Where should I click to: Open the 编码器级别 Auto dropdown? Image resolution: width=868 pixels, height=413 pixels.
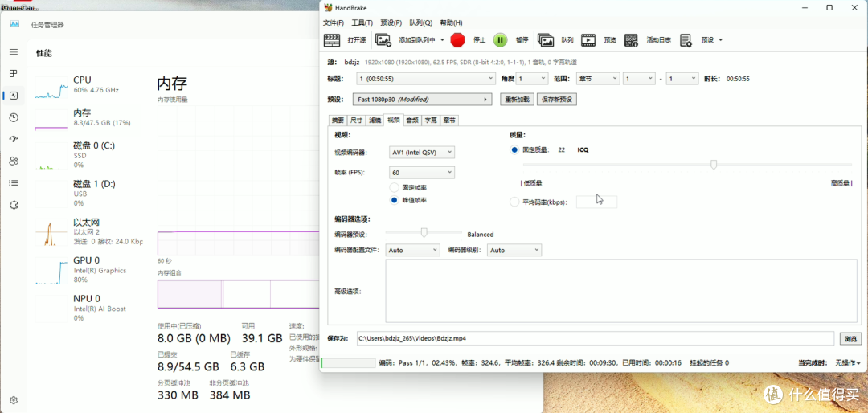click(514, 250)
